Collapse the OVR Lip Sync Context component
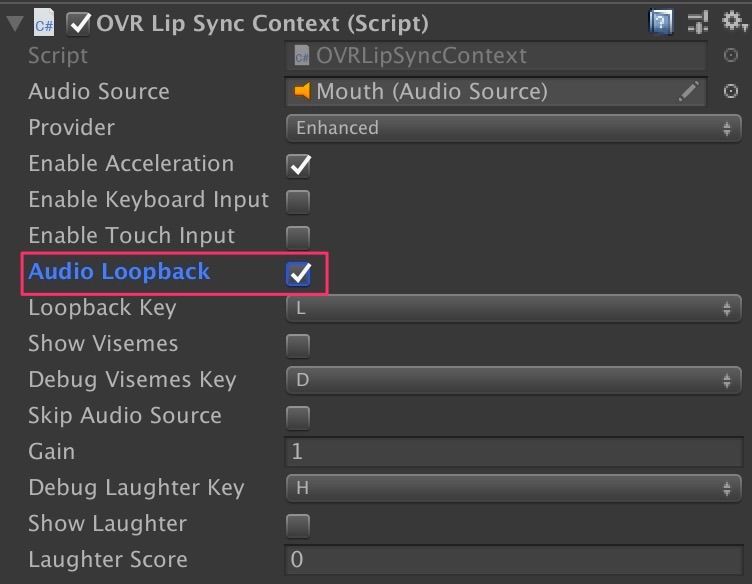 click(15, 23)
